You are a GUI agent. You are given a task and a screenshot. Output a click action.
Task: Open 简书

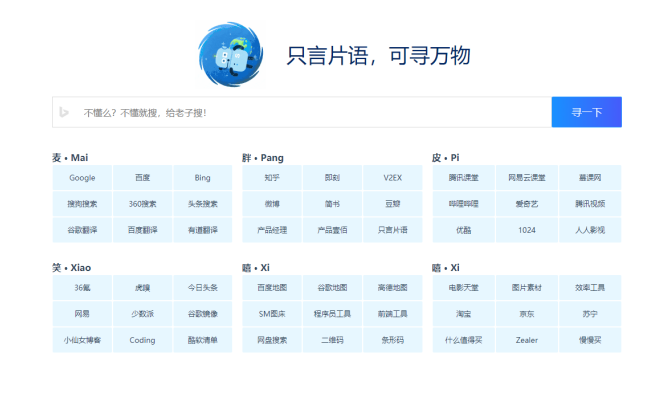pyautogui.click(x=332, y=204)
